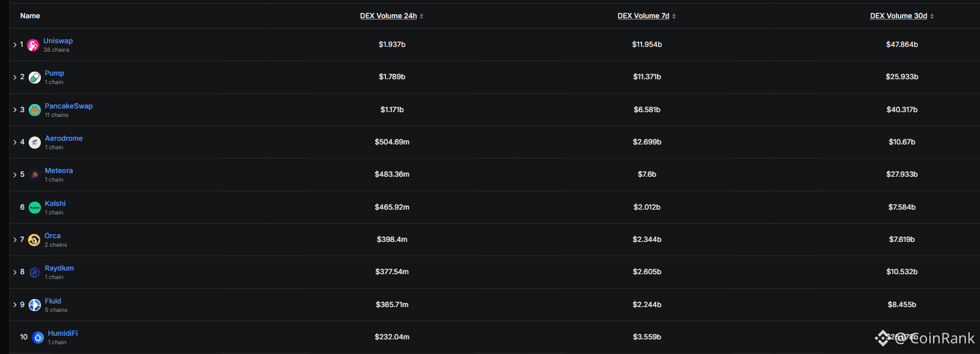Click the Orca logo icon

pos(34,240)
